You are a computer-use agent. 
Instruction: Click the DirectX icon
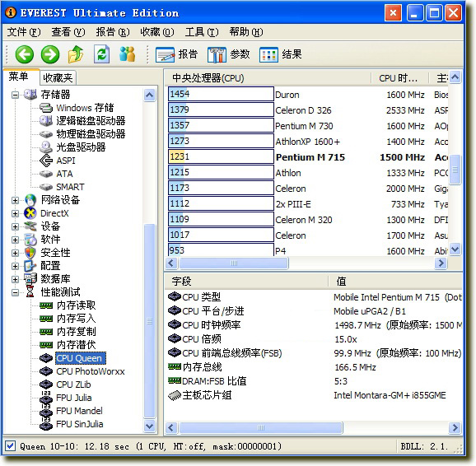pyautogui.click(x=30, y=213)
